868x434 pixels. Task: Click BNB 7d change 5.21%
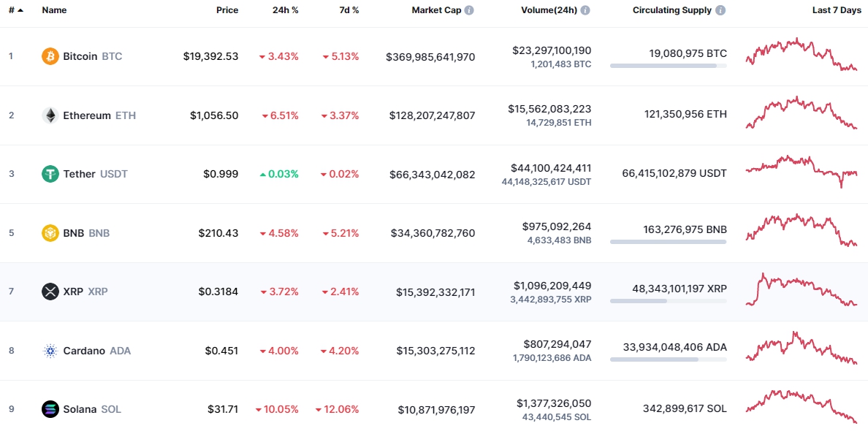point(340,233)
